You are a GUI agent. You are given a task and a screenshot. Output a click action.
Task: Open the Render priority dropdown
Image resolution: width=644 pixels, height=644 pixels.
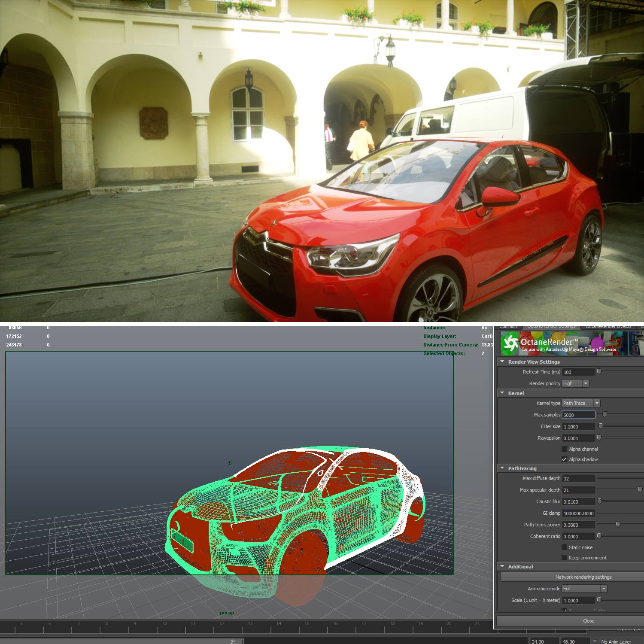575,383
